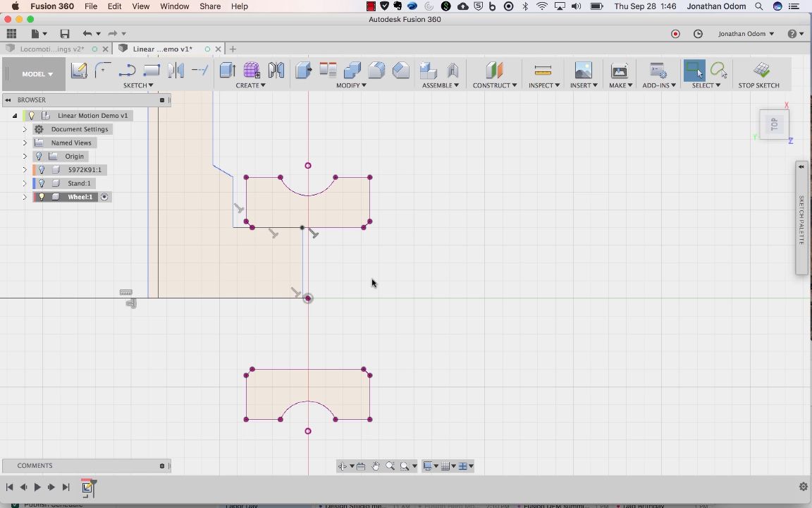Click the Pan tool in navigation bar
The image size is (812, 508).
pyautogui.click(x=376, y=466)
